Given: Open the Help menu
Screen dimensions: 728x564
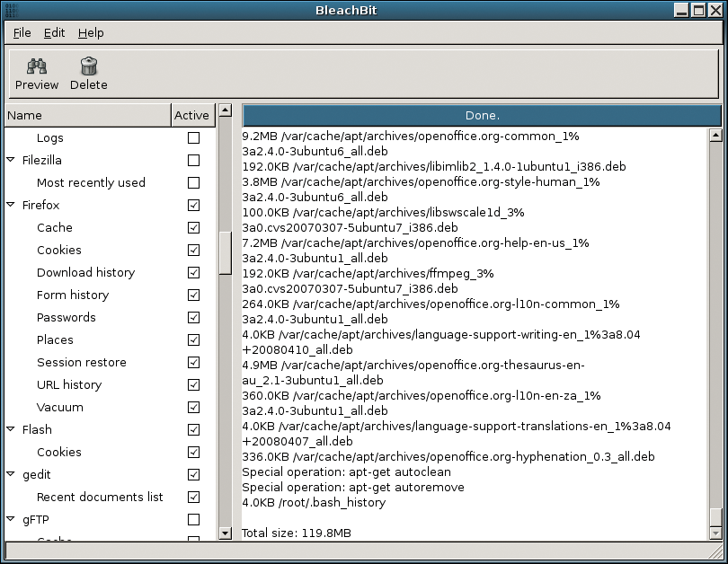Looking at the screenshot, I should [91, 33].
